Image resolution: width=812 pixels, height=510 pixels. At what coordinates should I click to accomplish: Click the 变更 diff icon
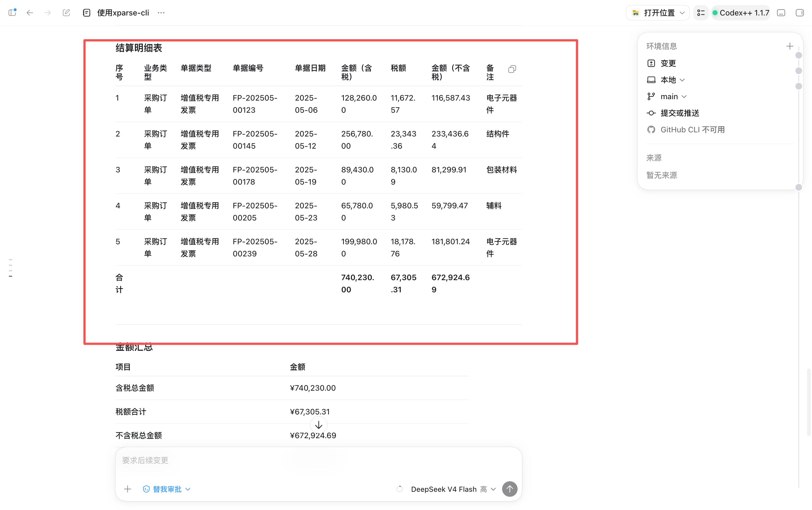[x=651, y=63]
